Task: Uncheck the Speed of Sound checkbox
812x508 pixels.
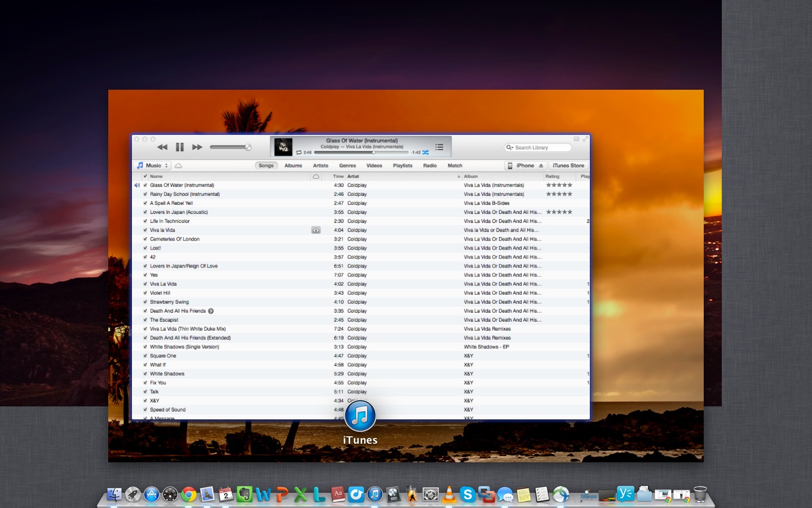Action: 145,410
